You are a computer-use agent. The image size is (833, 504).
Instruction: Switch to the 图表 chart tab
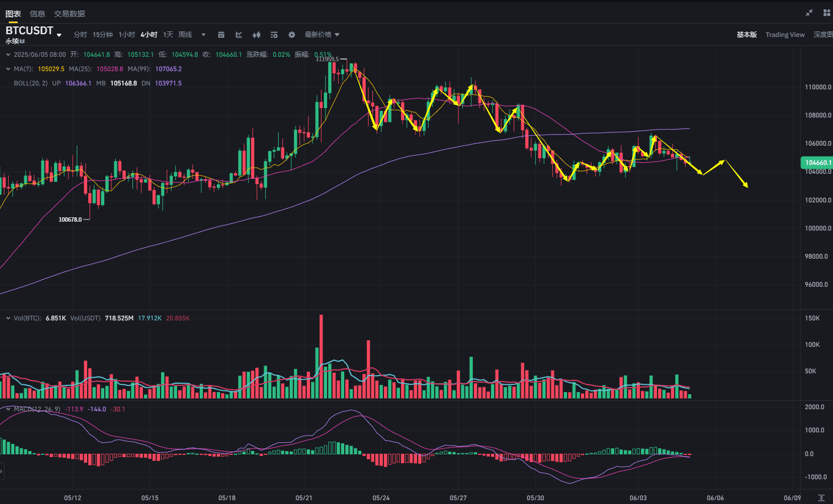pos(13,14)
